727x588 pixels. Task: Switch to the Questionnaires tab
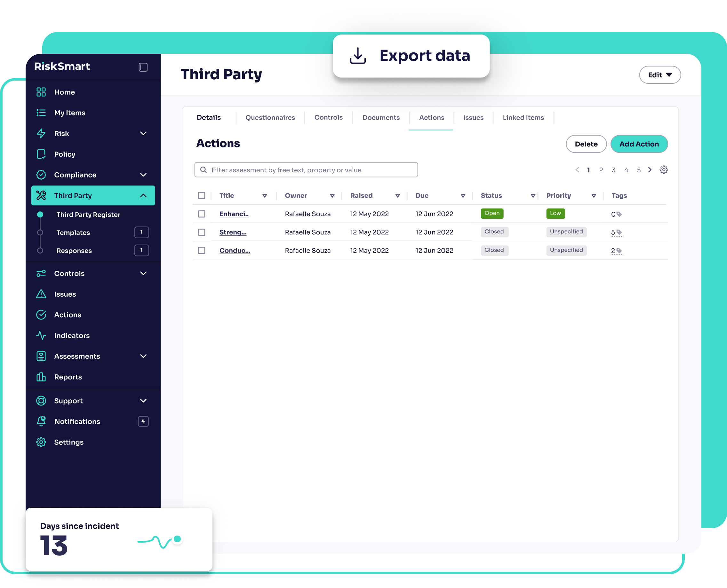click(x=270, y=118)
